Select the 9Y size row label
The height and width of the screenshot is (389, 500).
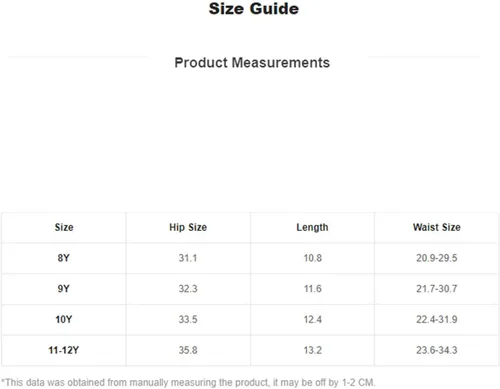tap(64, 289)
